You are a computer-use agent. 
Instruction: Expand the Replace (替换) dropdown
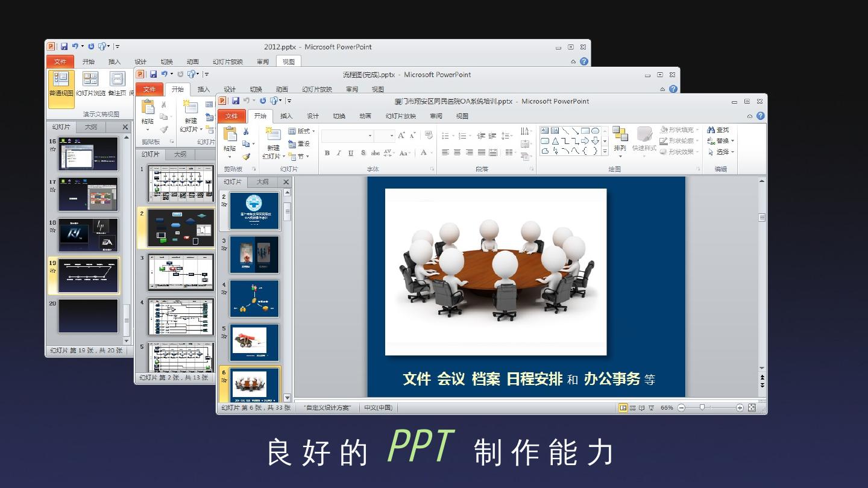pos(721,141)
